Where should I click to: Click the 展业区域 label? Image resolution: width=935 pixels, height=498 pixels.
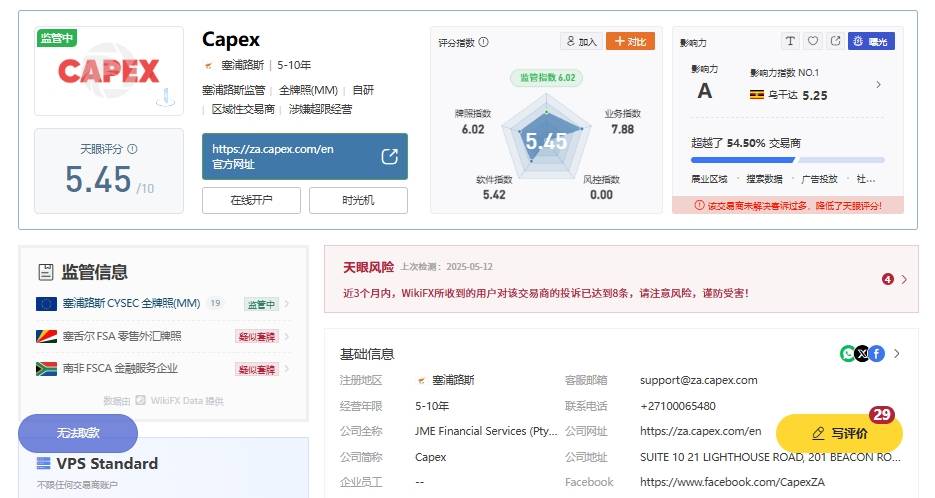709,179
